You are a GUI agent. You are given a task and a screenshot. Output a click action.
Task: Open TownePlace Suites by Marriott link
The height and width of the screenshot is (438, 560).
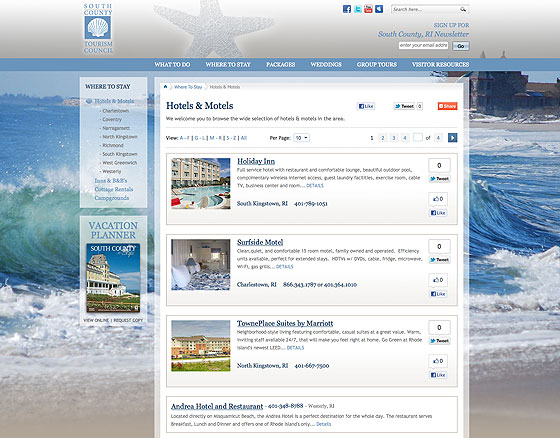click(285, 323)
